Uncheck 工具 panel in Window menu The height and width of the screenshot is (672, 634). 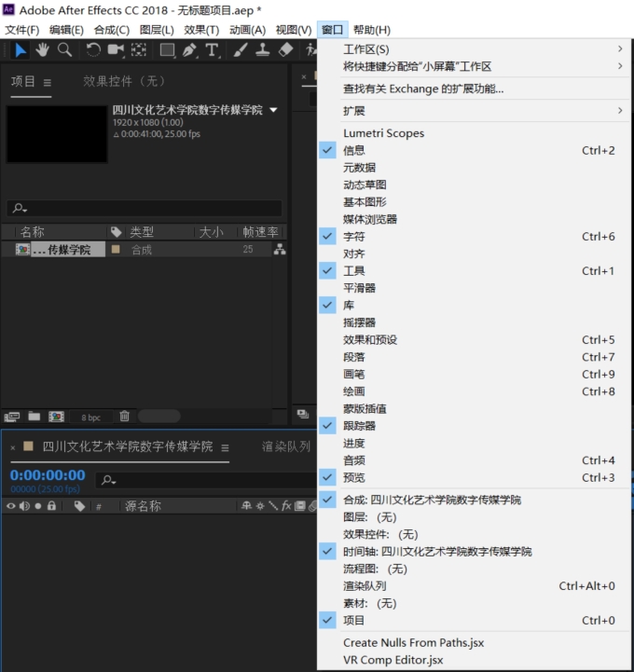pyautogui.click(x=475, y=271)
